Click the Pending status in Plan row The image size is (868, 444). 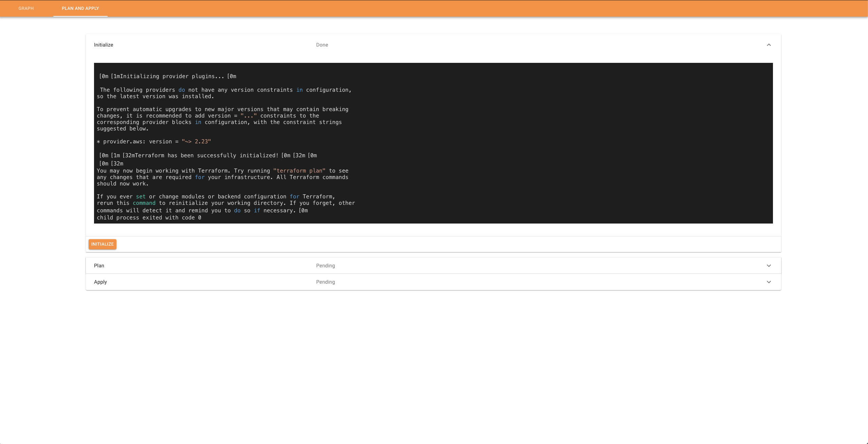click(x=325, y=266)
